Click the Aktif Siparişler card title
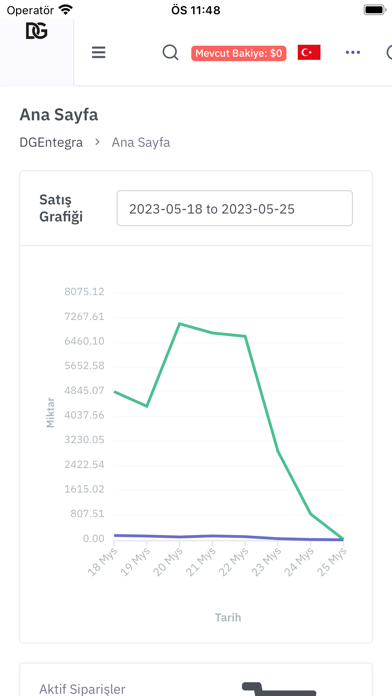Screen dimensions: 392x696 click(x=82, y=689)
